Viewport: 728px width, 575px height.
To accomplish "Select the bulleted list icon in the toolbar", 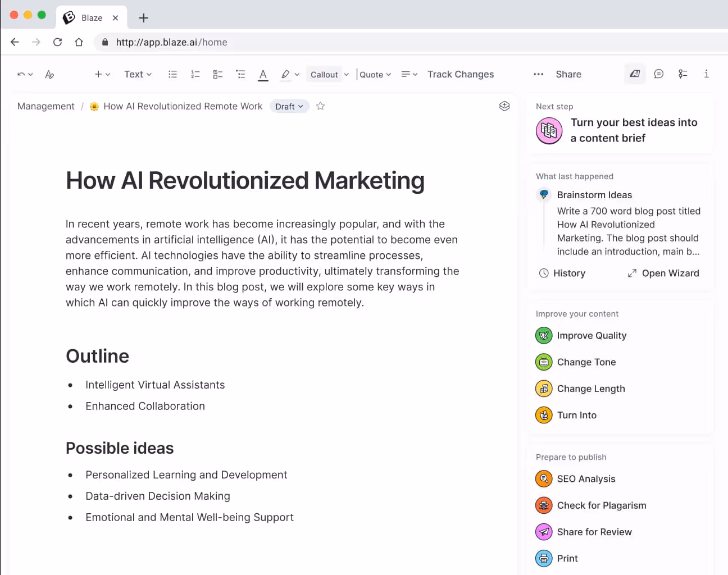I will 172,74.
